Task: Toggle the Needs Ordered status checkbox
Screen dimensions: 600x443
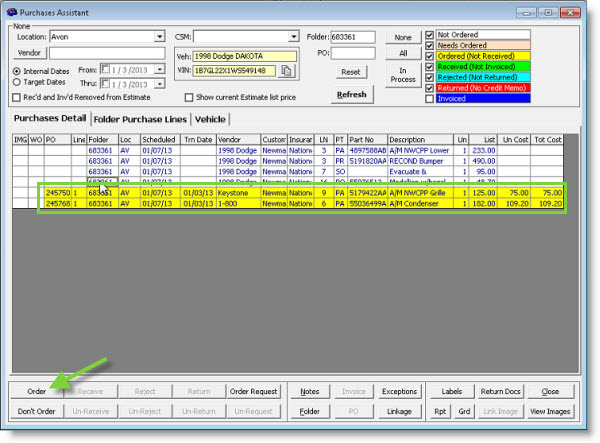Action: pyautogui.click(x=429, y=46)
